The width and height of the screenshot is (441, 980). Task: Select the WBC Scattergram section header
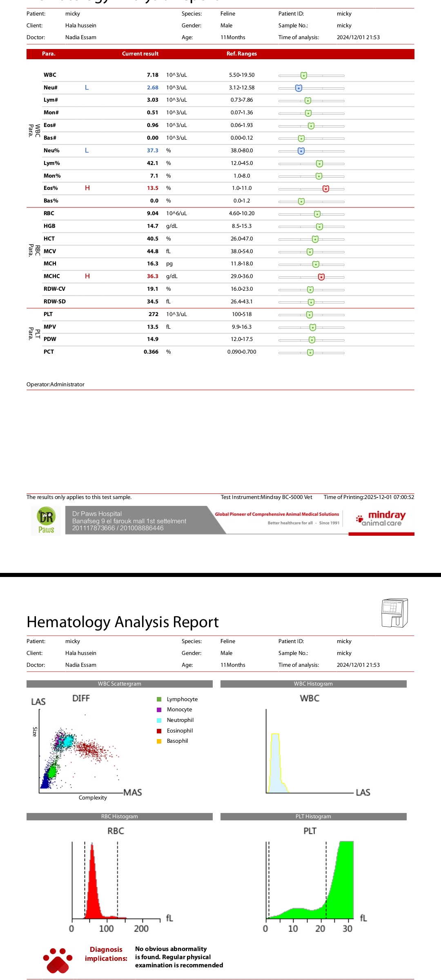[x=119, y=684]
